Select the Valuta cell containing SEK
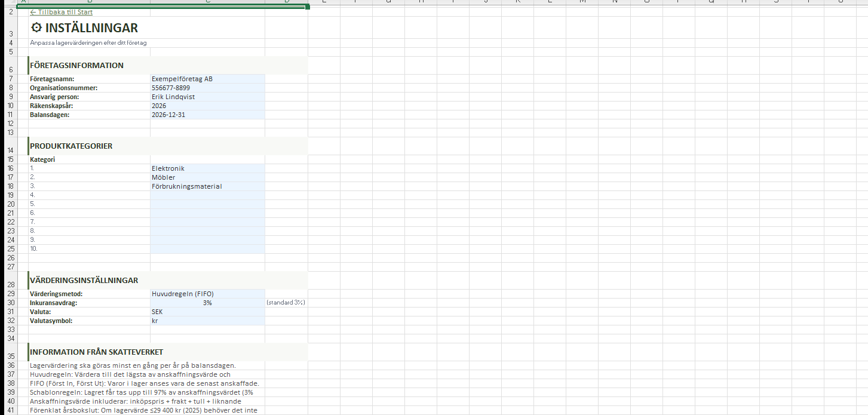 [x=207, y=312]
